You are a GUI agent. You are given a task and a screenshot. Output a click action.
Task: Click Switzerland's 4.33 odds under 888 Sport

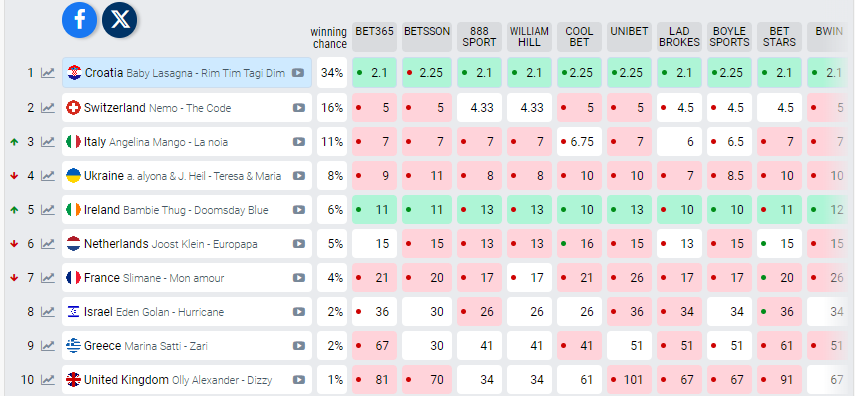(x=479, y=107)
